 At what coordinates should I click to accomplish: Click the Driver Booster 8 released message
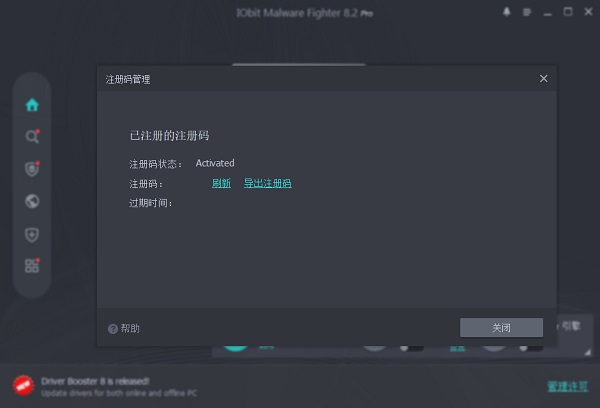(x=95, y=381)
